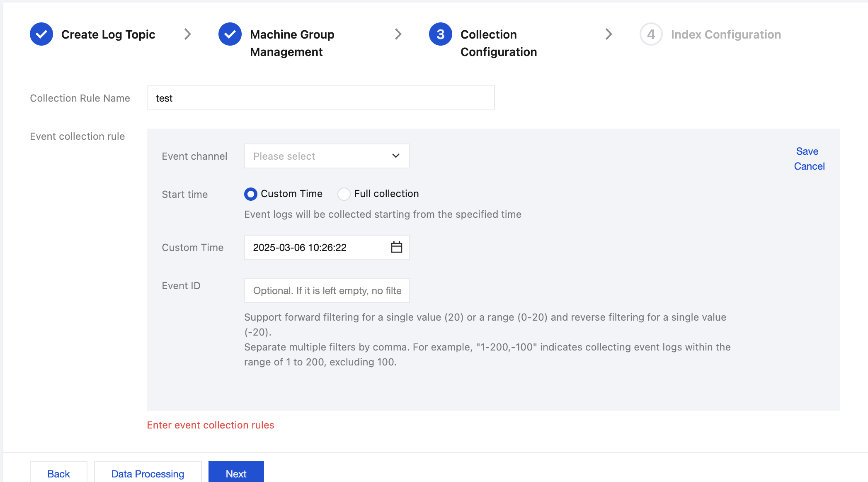
Task: Click chevron arrow after Machine Group Management
Action: click(x=398, y=34)
